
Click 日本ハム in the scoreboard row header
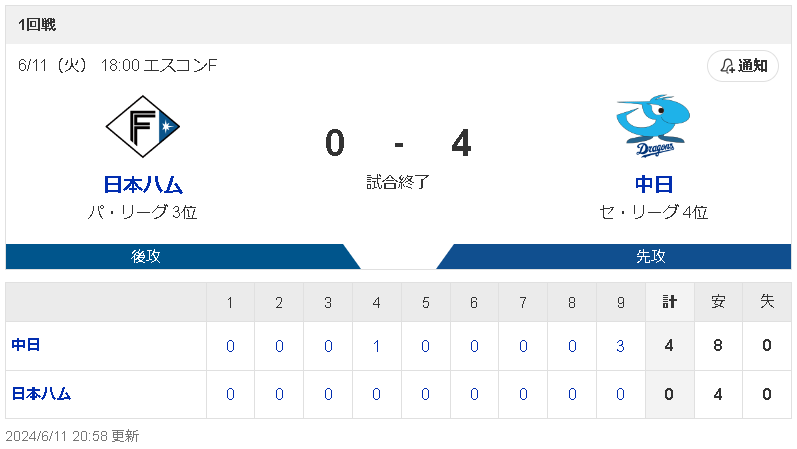(41, 394)
